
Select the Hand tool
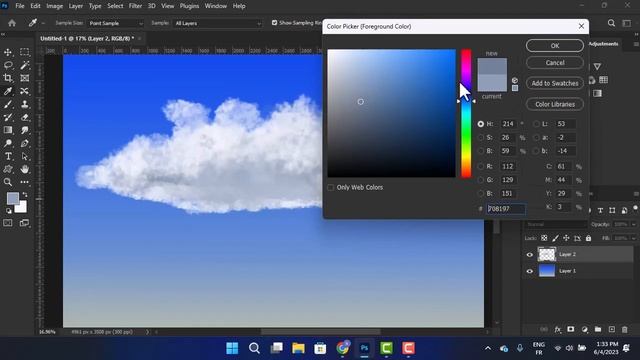click(24, 169)
